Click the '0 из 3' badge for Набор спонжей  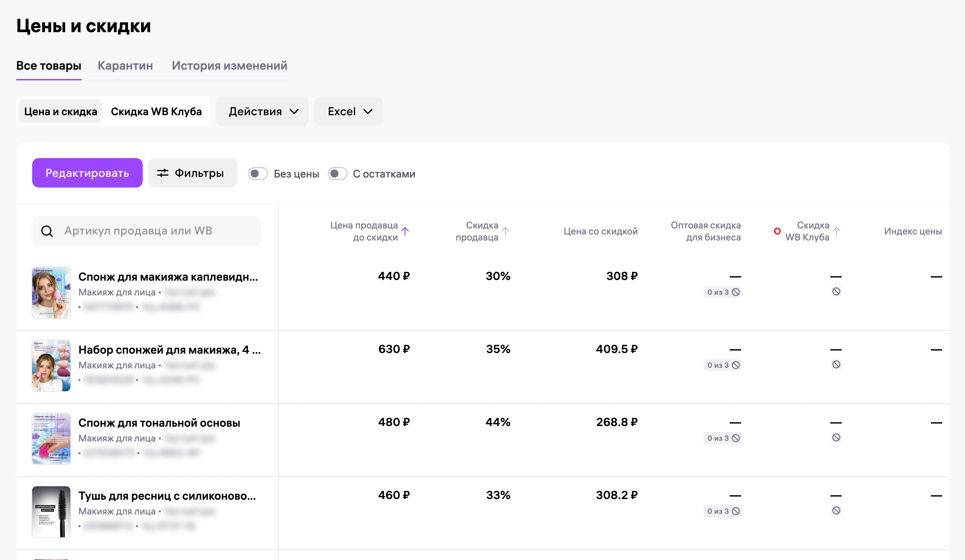tap(723, 365)
